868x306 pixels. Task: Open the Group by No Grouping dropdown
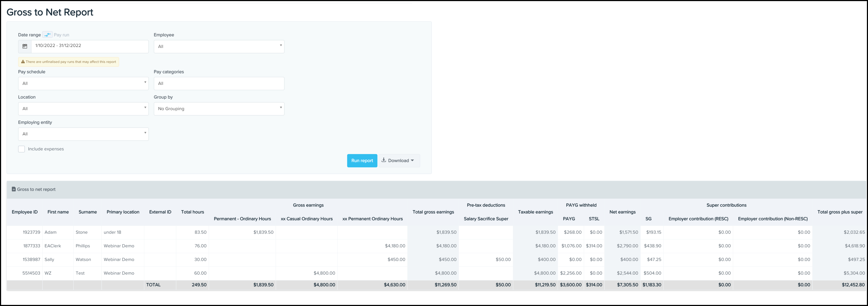point(219,109)
